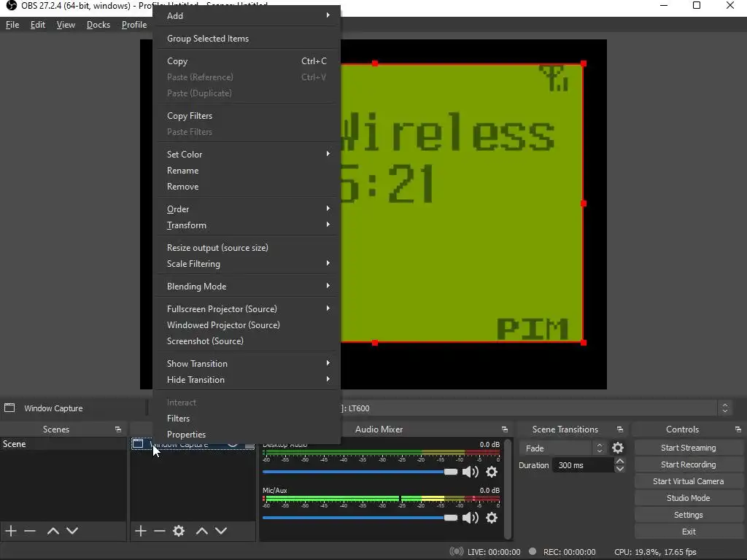
Task: Expand the Set Color submenu
Action: click(248, 155)
